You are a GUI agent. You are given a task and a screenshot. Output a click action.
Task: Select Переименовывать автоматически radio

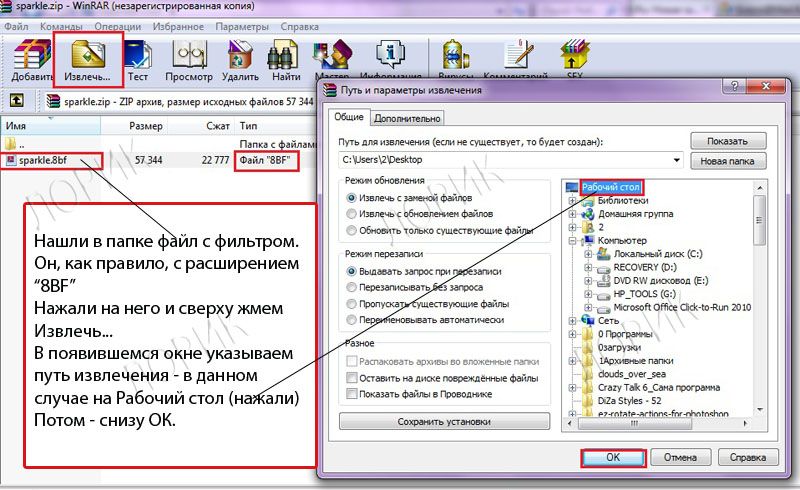[351, 320]
